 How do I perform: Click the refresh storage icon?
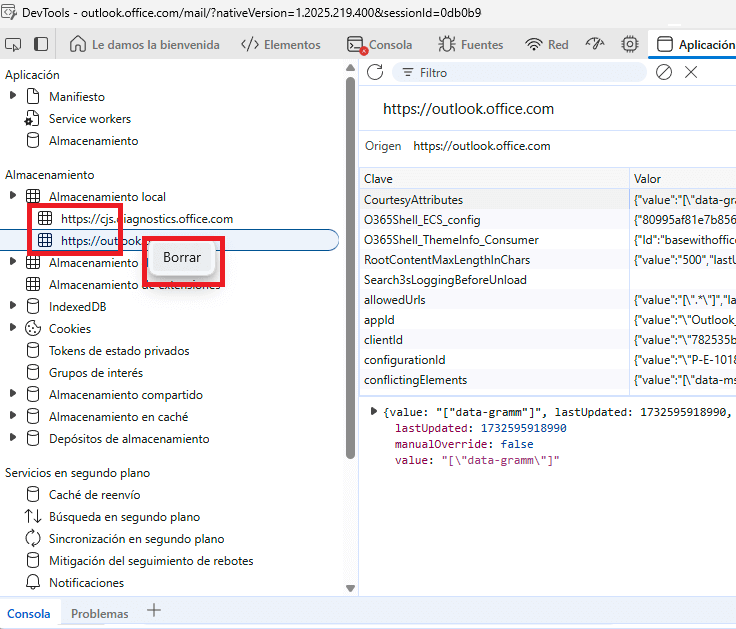tap(375, 72)
